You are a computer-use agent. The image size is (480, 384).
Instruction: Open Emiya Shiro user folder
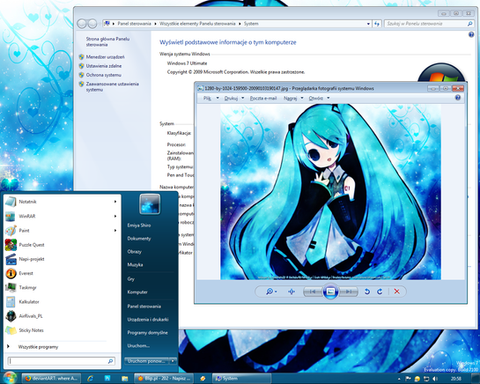tap(139, 225)
